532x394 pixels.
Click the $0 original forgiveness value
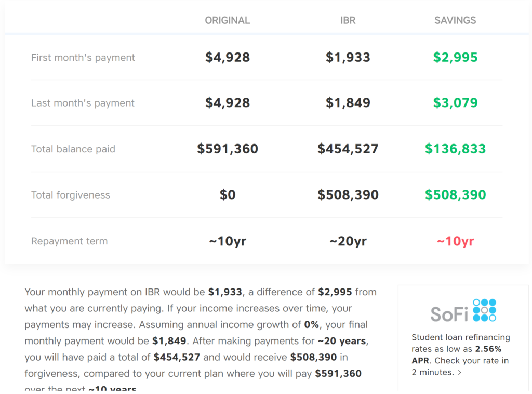point(228,195)
